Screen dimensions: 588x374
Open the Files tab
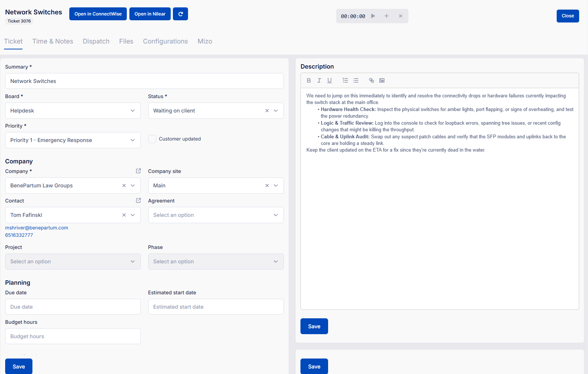click(x=126, y=41)
